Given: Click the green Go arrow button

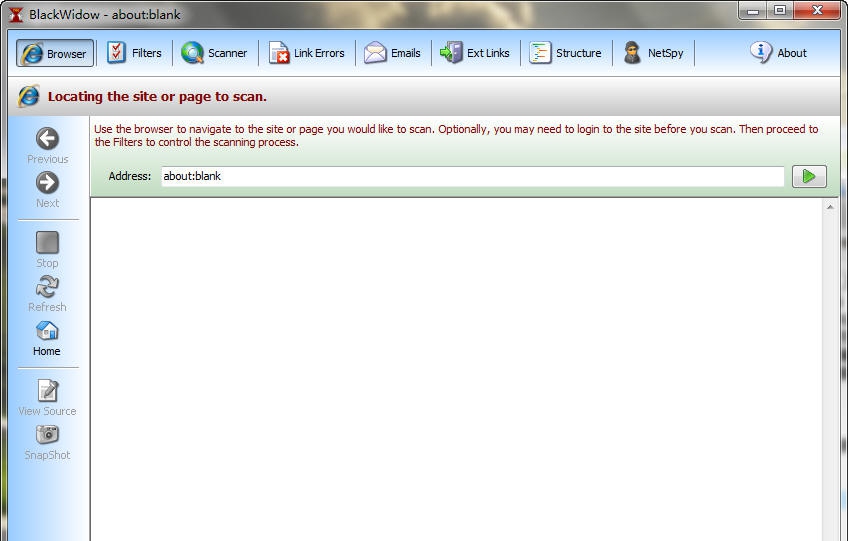Looking at the screenshot, I should pyautogui.click(x=809, y=176).
